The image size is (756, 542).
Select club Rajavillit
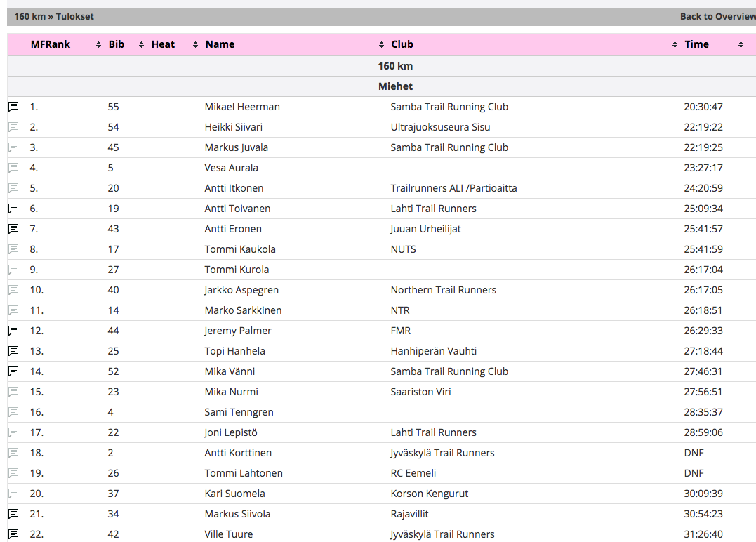tap(409, 514)
